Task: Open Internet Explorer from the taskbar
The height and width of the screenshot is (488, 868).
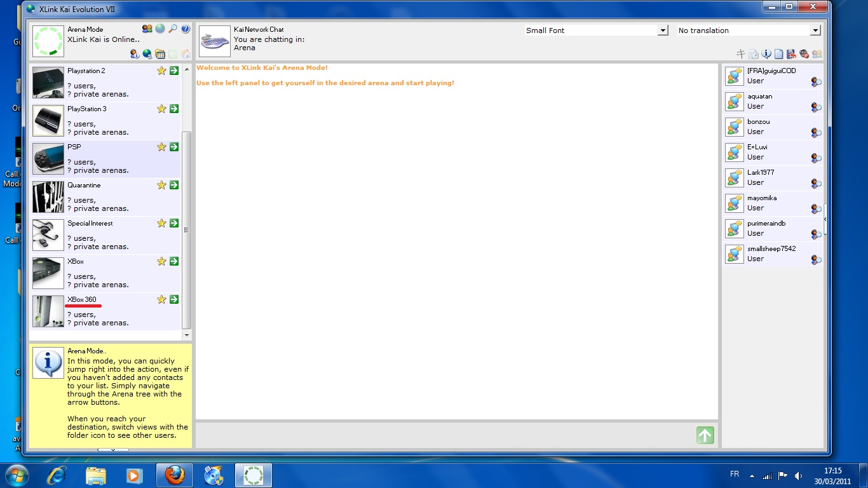Action: click(57, 475)
